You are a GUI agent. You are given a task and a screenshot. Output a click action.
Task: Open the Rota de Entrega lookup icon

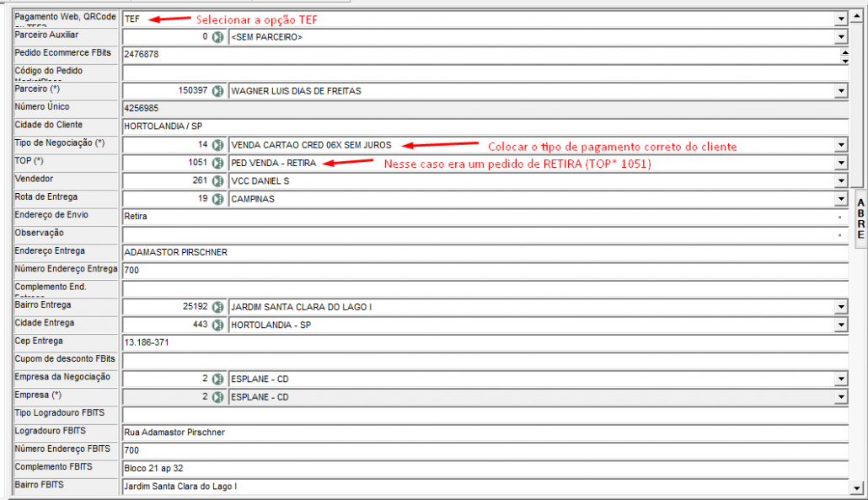tap(218, 199)
